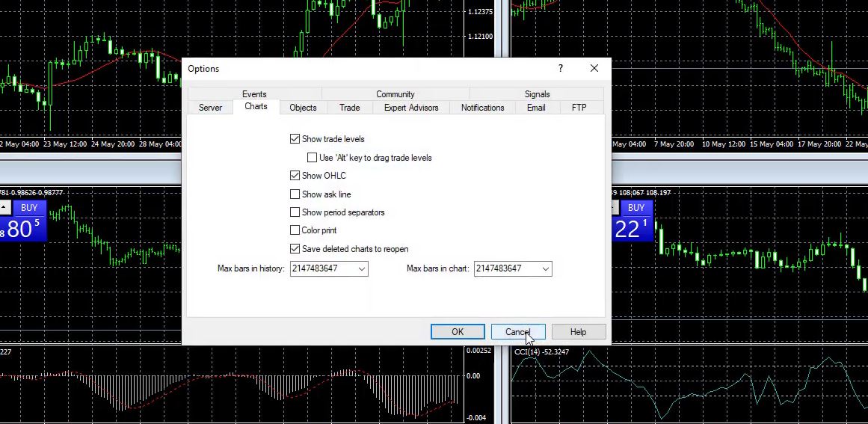Screen dimensions: 868x424
Task: Open the Notifications tab
Action: pos(482,108)
